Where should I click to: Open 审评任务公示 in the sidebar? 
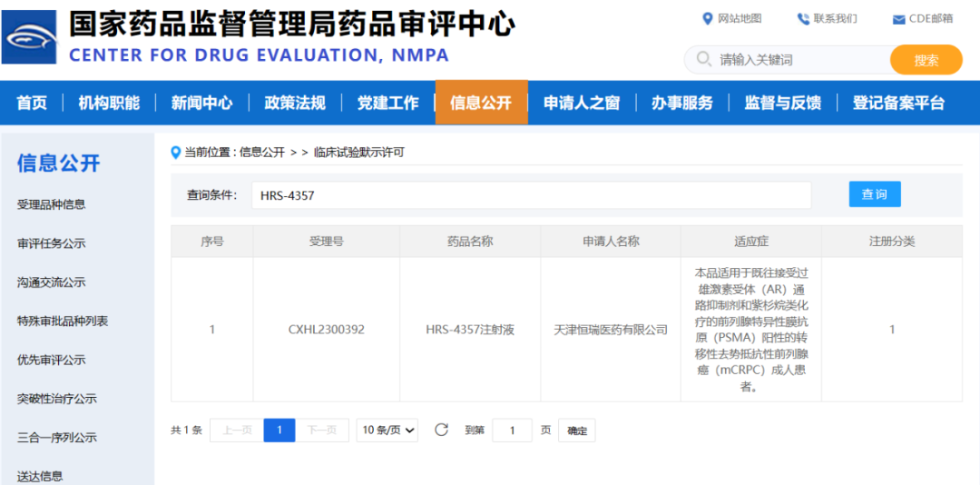point(51,243)
